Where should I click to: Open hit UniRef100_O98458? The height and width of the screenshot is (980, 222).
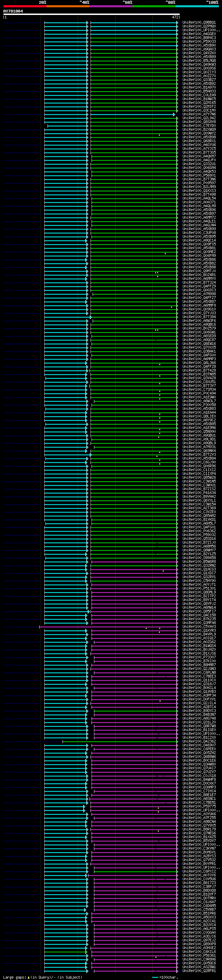pos(199,558)
